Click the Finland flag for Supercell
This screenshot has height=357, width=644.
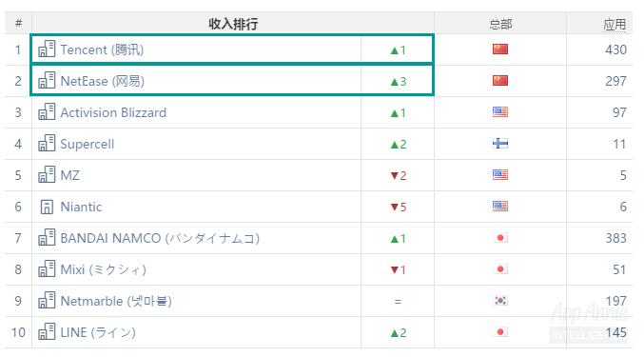point(499,144)
